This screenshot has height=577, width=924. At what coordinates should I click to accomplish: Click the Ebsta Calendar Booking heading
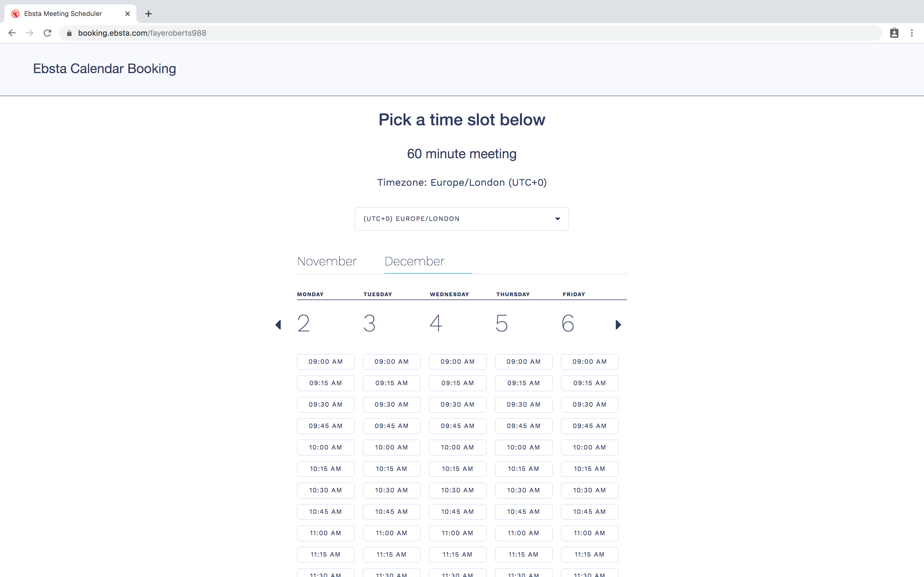click(104, 69)
